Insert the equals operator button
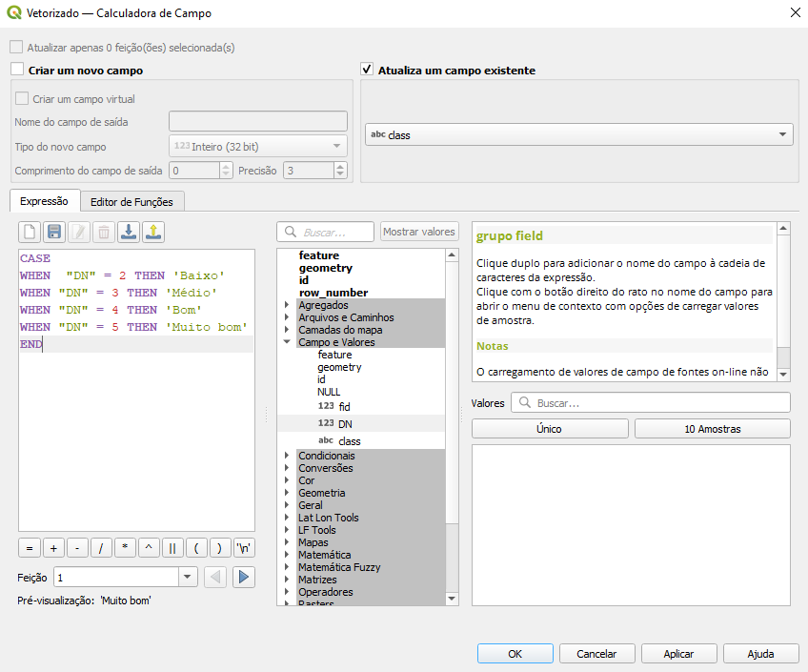808x672 pixels. (30, 548)
